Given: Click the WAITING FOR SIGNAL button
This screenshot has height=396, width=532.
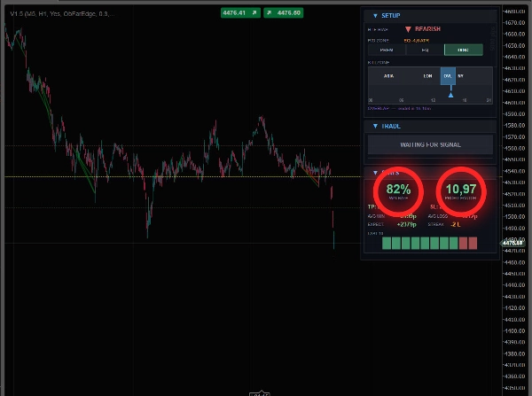Looking at the screenshot, I should (x=430, y=144).
